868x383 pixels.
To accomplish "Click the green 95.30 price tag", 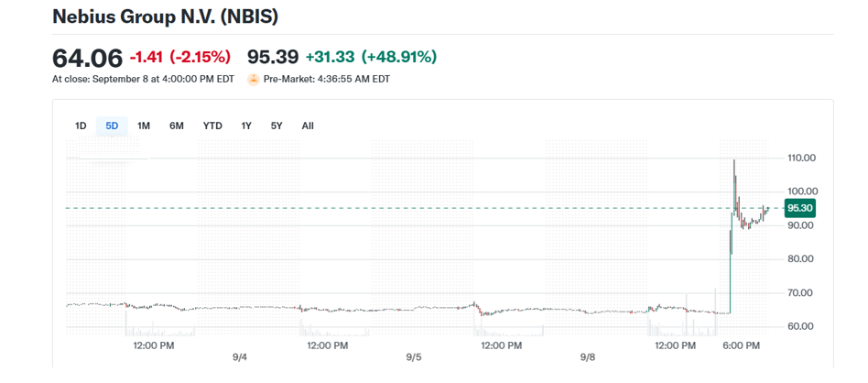I will pos(799,208).
